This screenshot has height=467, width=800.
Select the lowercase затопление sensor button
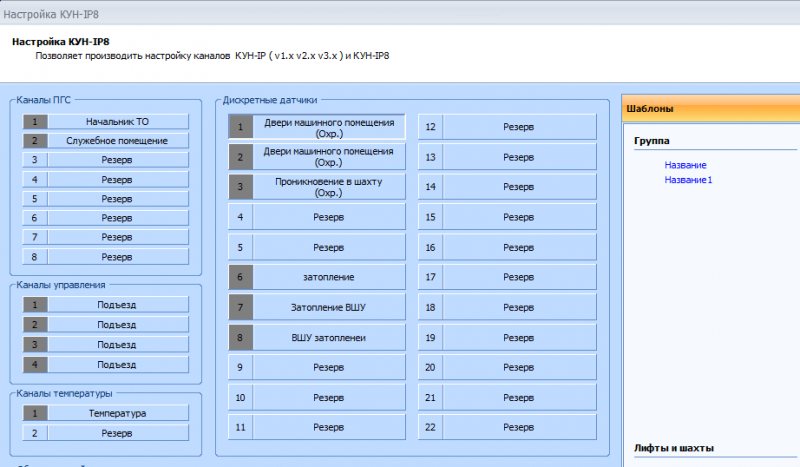(x=329, y=277)
